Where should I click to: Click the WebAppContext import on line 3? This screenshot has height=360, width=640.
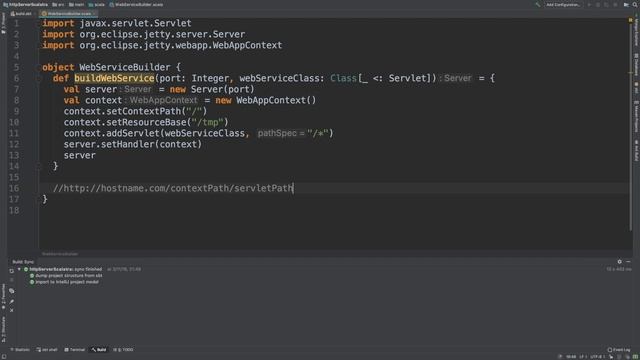click(247, 45)
